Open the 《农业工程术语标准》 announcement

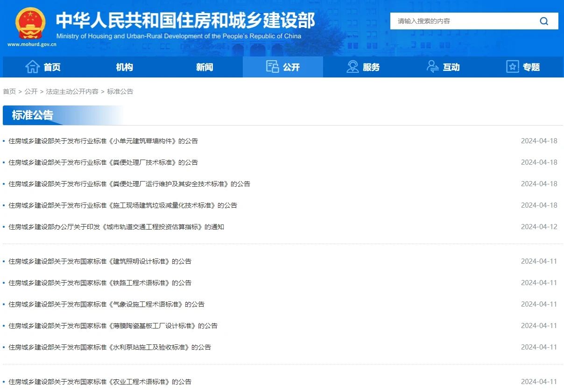click(100, 382)
